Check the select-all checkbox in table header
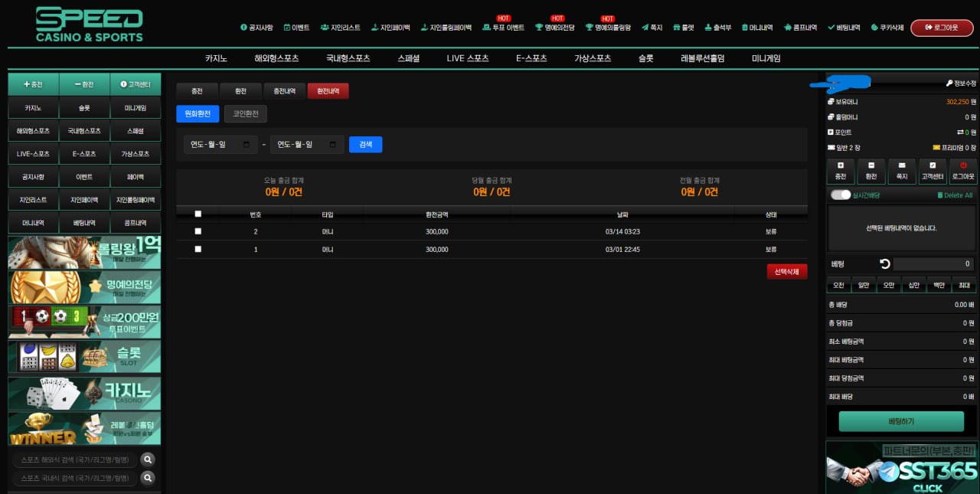 pyautogui.click(x=198, y=214)
